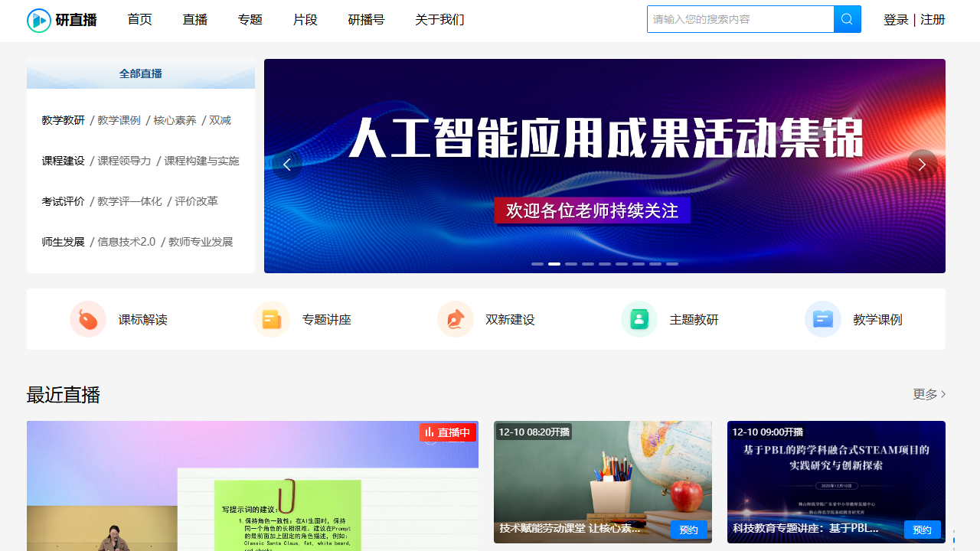Open the 课标解读 feature icon
Image resolution: width=980 pixels, height=551 pixels.
click(x=88, y=319)
